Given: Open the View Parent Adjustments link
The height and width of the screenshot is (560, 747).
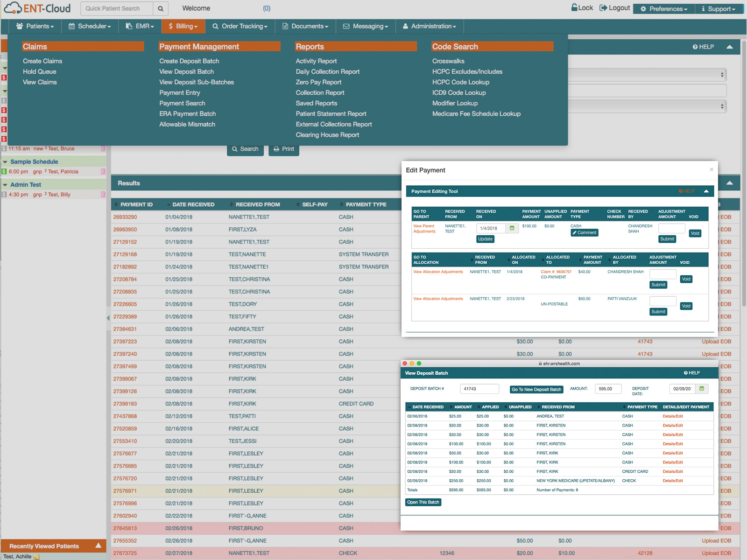Looking at the screenshot, I should click(423, 228).
